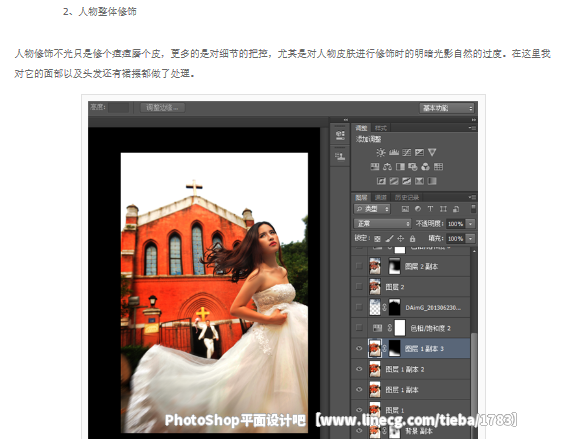Screen dimensions: 573x439
Task: Filter layers by adjustment layers
Action: tap(418, 209)
